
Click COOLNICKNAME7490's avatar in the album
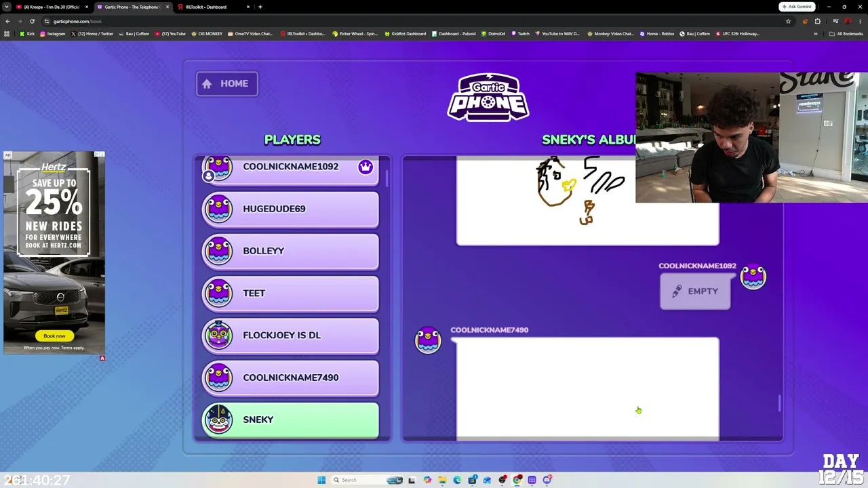coord(428,340)
